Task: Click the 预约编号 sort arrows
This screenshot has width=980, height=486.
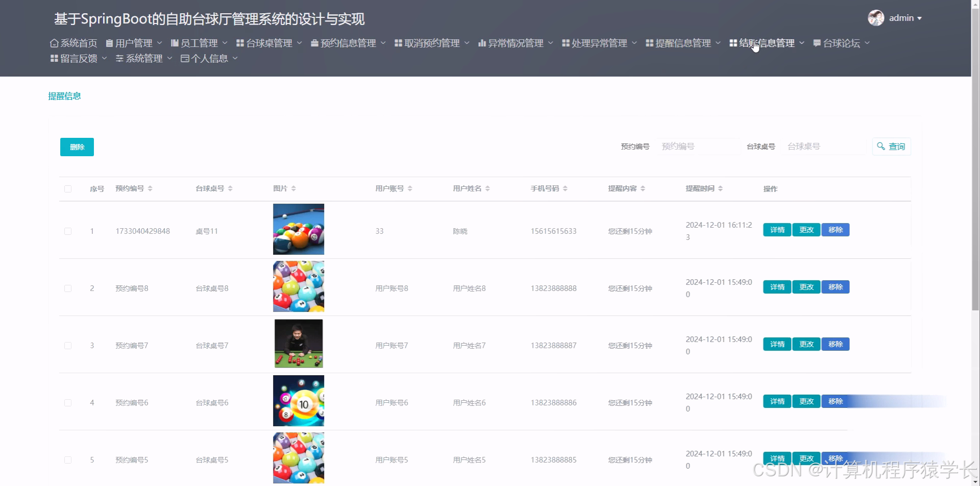Action: (x=150, y=188)
